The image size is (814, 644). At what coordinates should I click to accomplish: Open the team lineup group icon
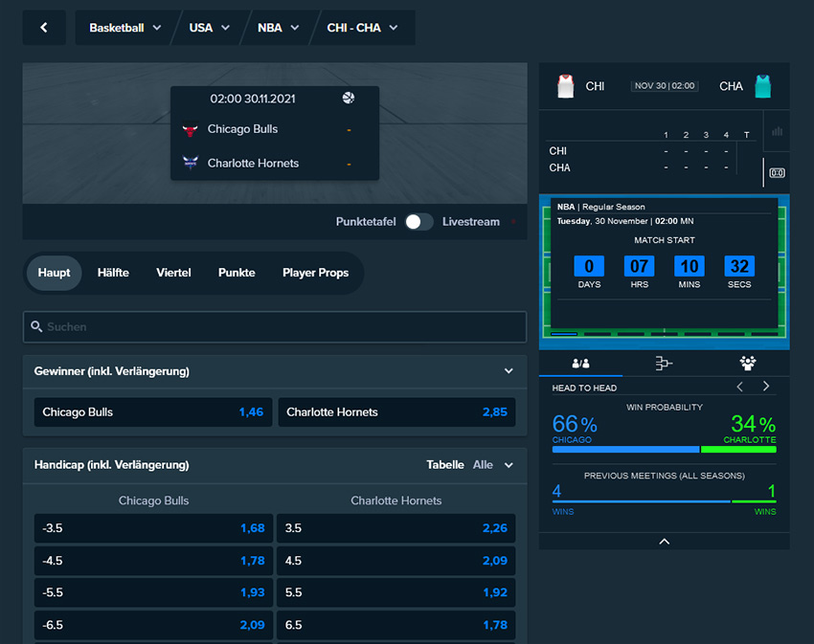pyautogui.click(x=748, y=364)
